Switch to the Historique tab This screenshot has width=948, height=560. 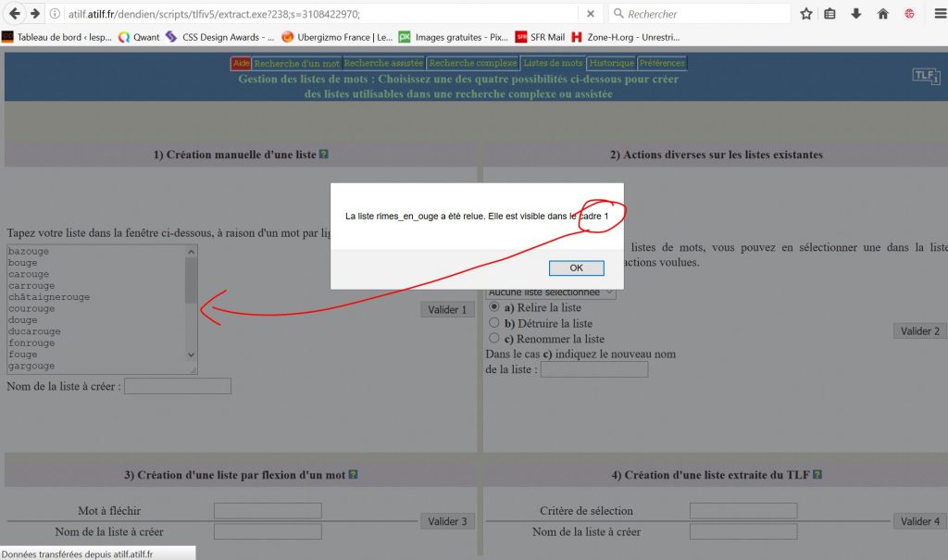click(x=611, y=63)
